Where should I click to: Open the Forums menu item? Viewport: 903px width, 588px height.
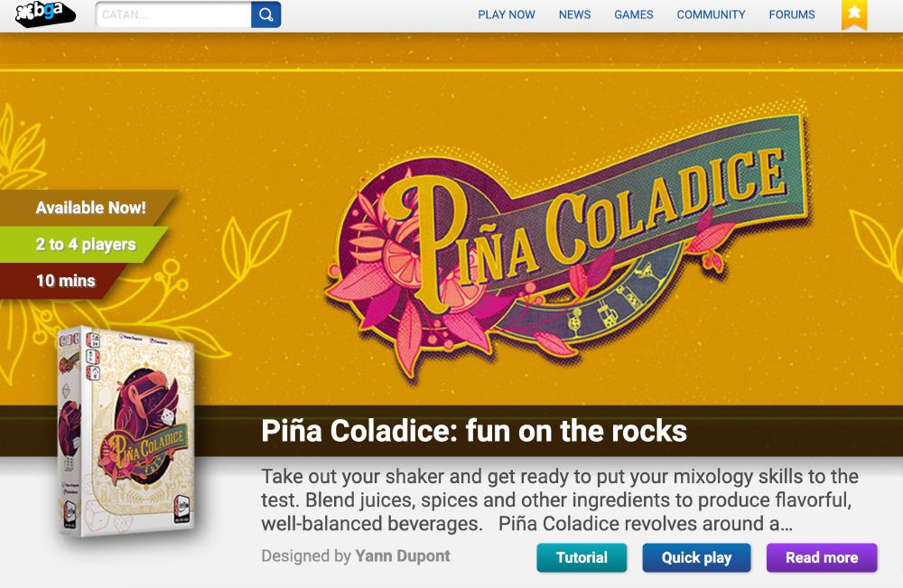click(792, 14)
